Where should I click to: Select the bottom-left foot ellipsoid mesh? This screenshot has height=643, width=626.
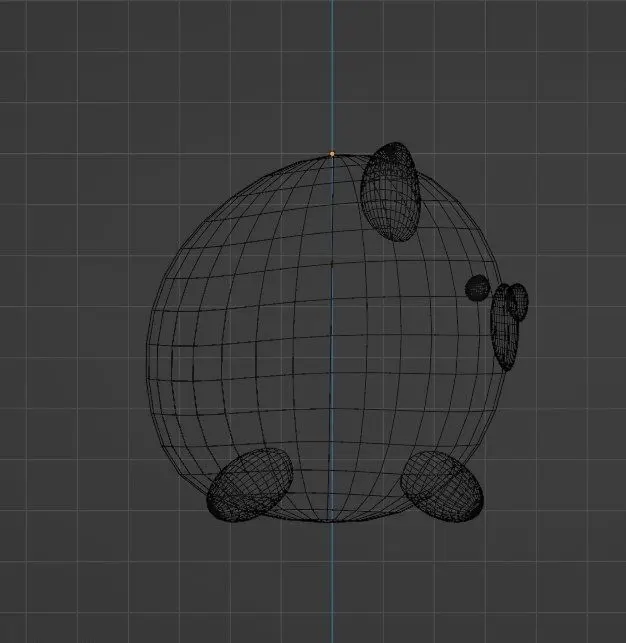[250, 484]
